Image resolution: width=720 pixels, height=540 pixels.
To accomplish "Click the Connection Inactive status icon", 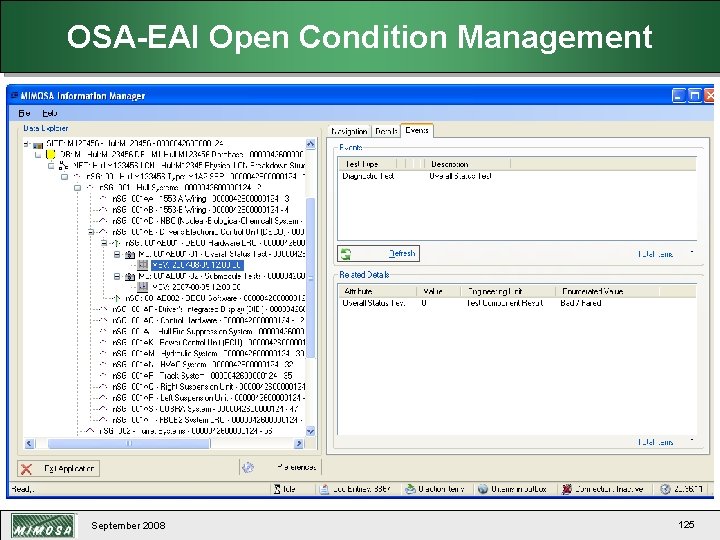I will (x=567, y=489).
